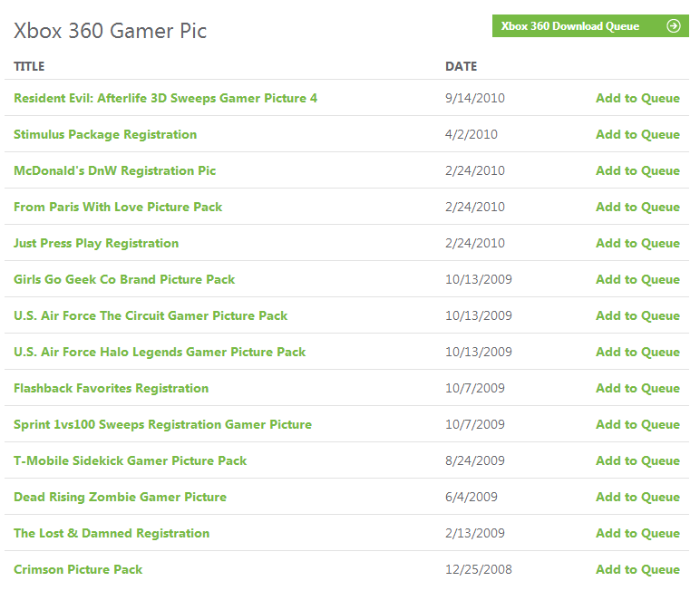The height and width of the screenshot is (610, 700).
Task: Add Resident Evil: Afterlife picture to queue
Action: (637, 98)
